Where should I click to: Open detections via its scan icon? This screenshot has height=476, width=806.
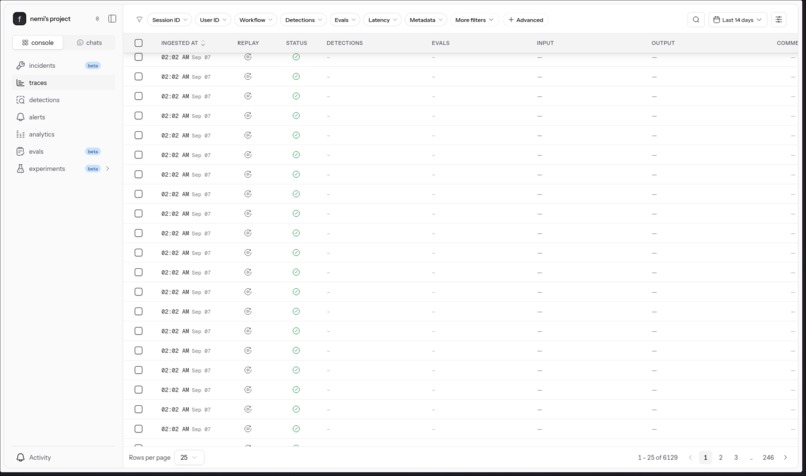coord(21,100)
